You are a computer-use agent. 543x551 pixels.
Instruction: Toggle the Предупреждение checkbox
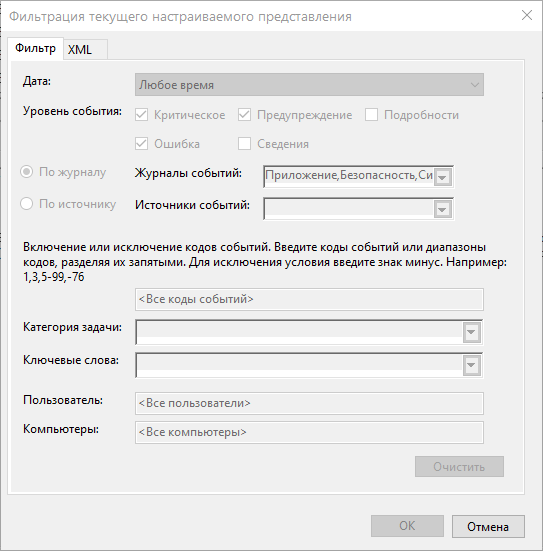[244, 115]
